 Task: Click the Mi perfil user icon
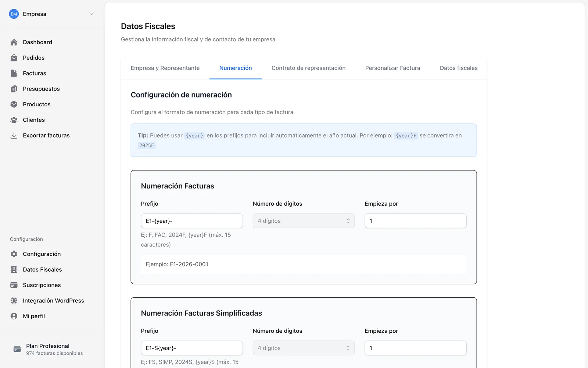click(14, 316)
